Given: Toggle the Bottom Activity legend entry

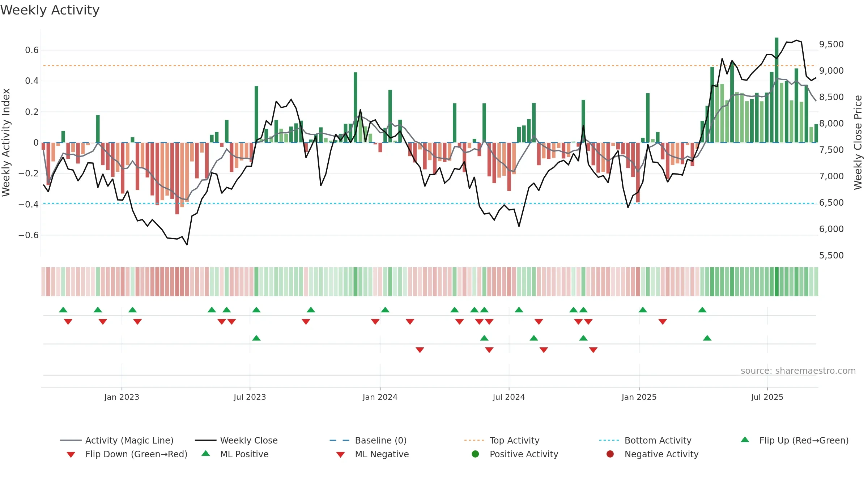Looking at the screenshot, I should tap(645, 440).
